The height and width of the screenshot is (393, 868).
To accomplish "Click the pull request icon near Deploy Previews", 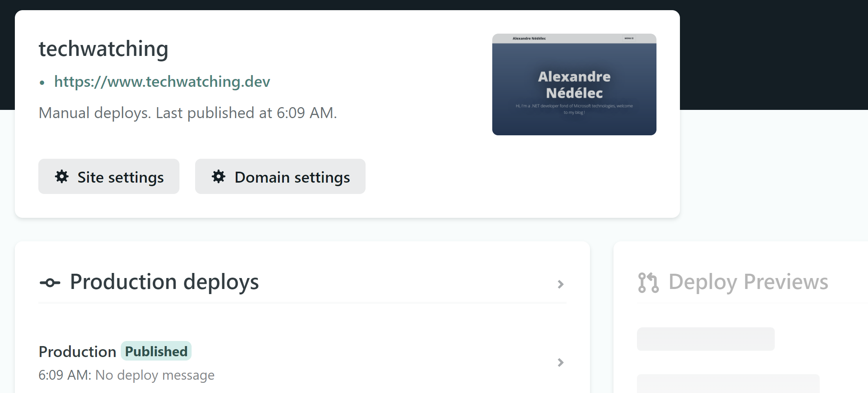I will pos(648,281).
